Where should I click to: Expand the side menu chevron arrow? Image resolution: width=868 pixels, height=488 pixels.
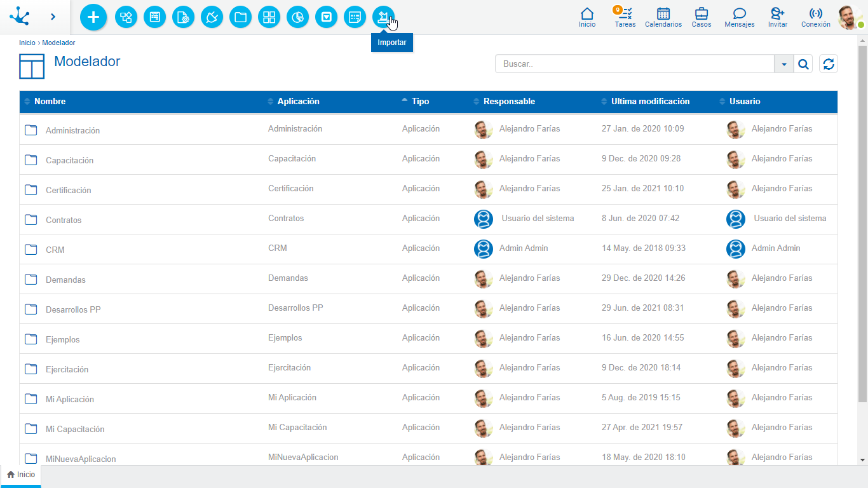click(x=53, y=17)
